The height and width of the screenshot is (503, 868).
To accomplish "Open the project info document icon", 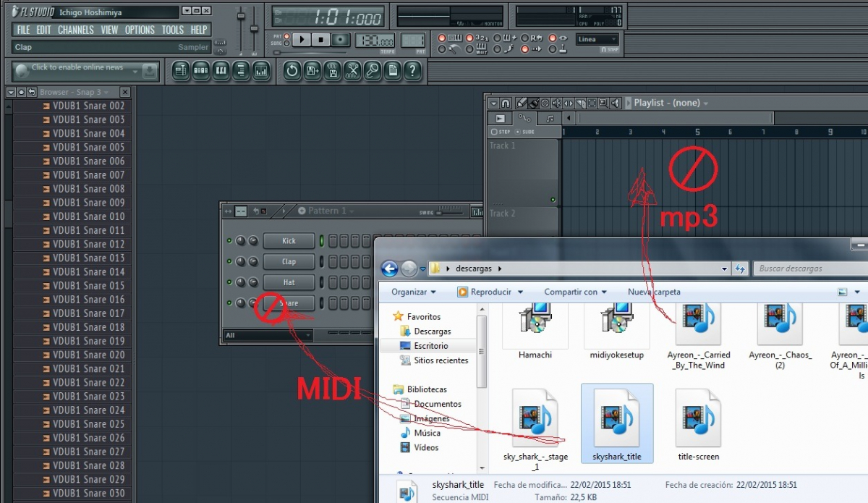I will tap(392, 71).
